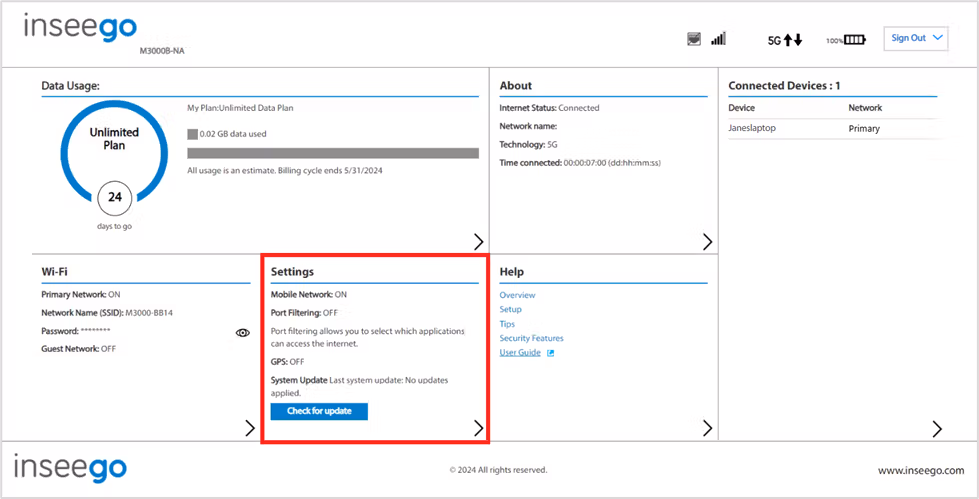
Task: Reveal the Wi-Fi password with eye icon
Action: click(x=243, y=333)
